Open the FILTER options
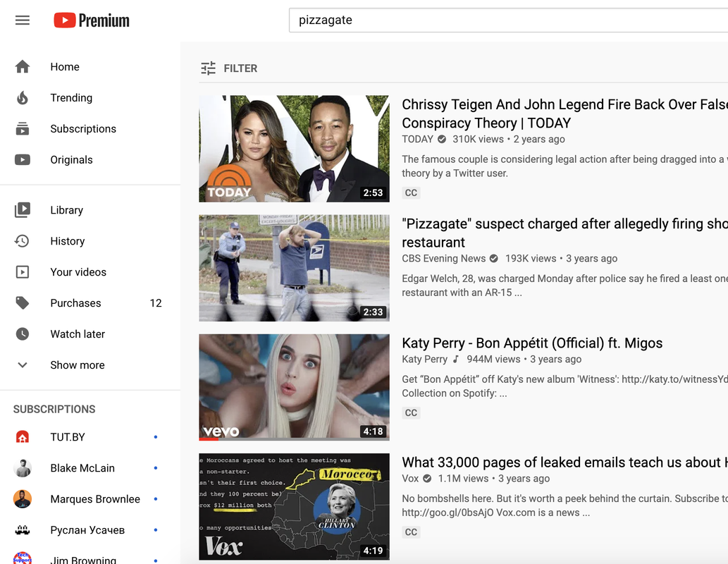 (229, 68)
